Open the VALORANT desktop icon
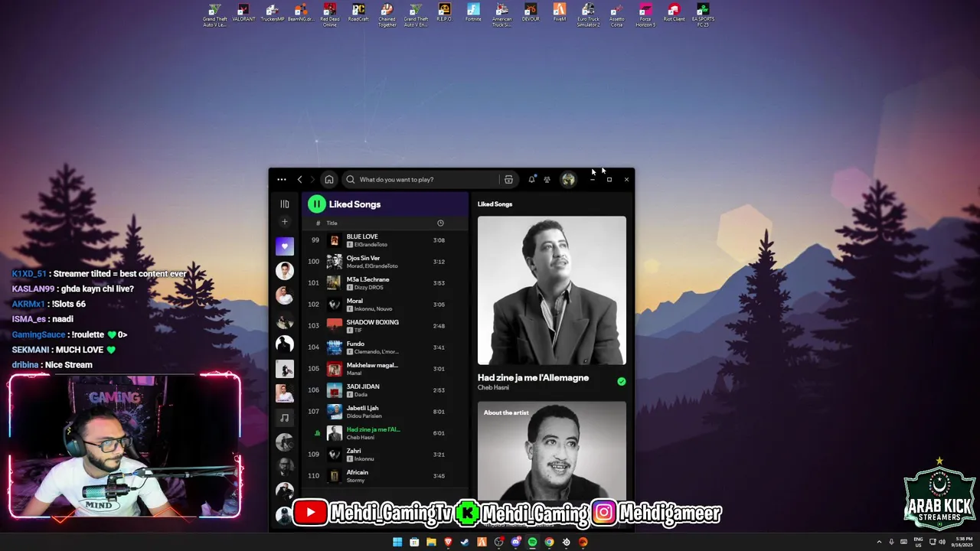Screen dimensions: 980x551 [x=243, y=14]
